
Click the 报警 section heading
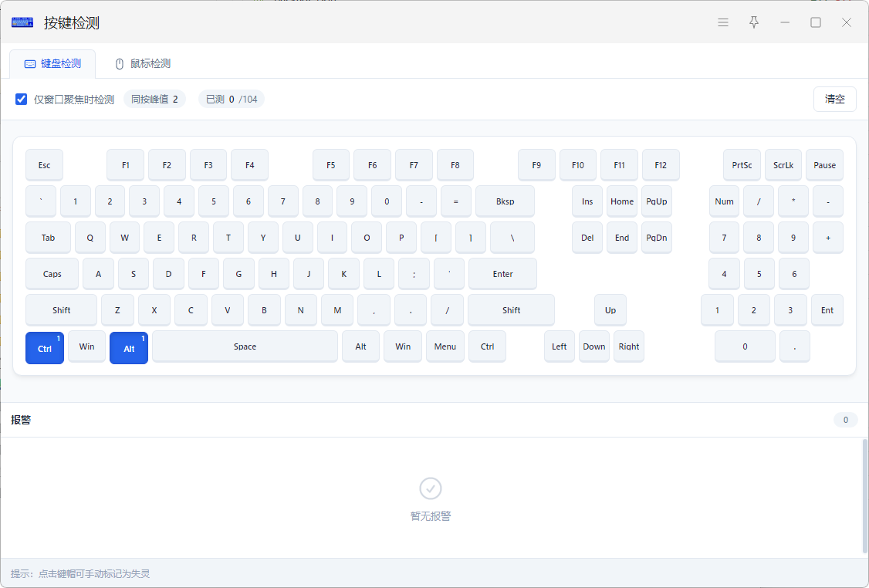[x=21, y=420]
